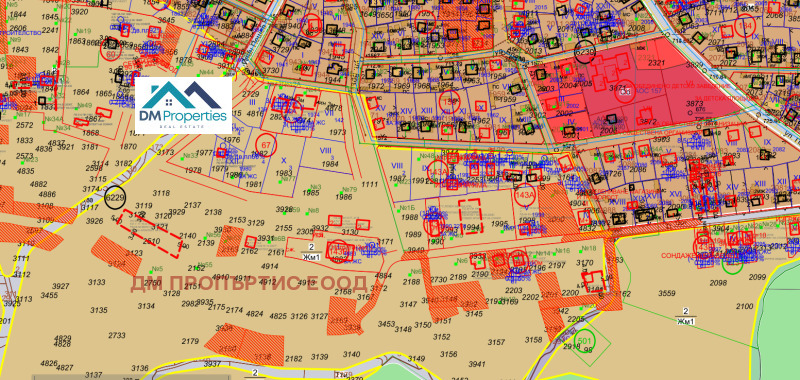800x380 pixels.
Task: Click parcel number 4886
Action: click(47, 194)
